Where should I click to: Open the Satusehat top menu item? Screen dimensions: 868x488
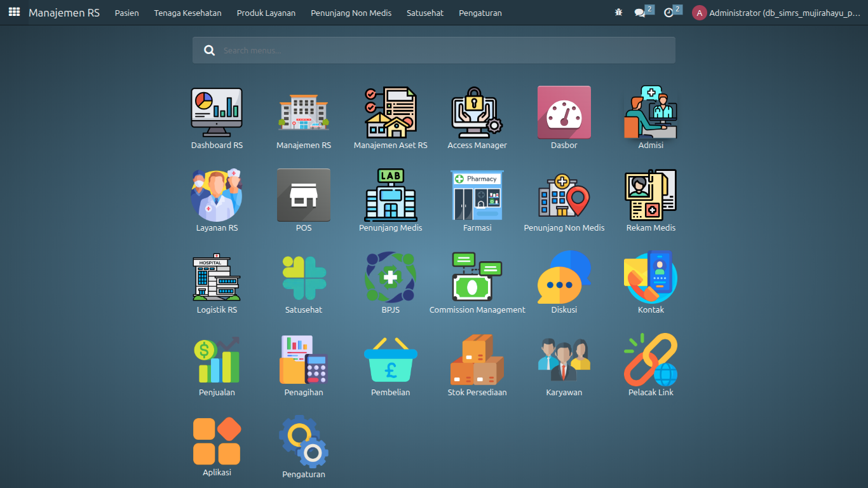tap(425, 13)
